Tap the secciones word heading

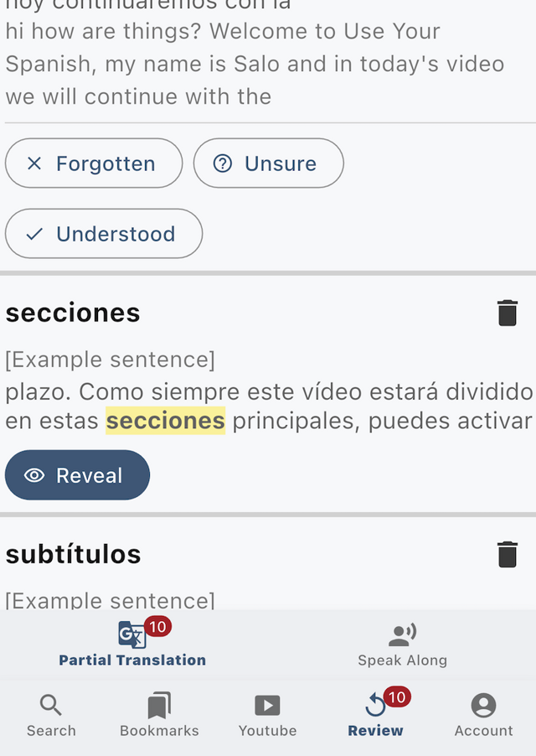pos(73,313)
